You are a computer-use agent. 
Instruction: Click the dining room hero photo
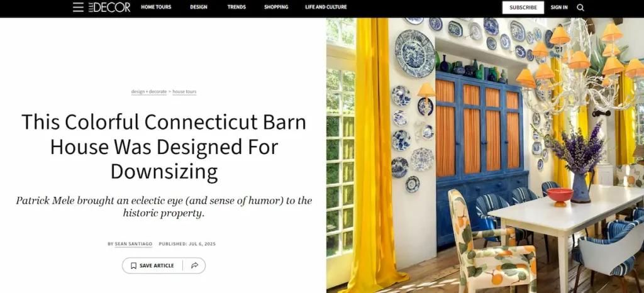[485, 155]
